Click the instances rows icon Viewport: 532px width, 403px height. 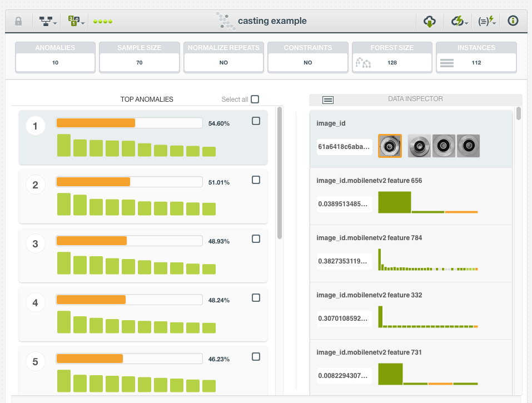447,63
